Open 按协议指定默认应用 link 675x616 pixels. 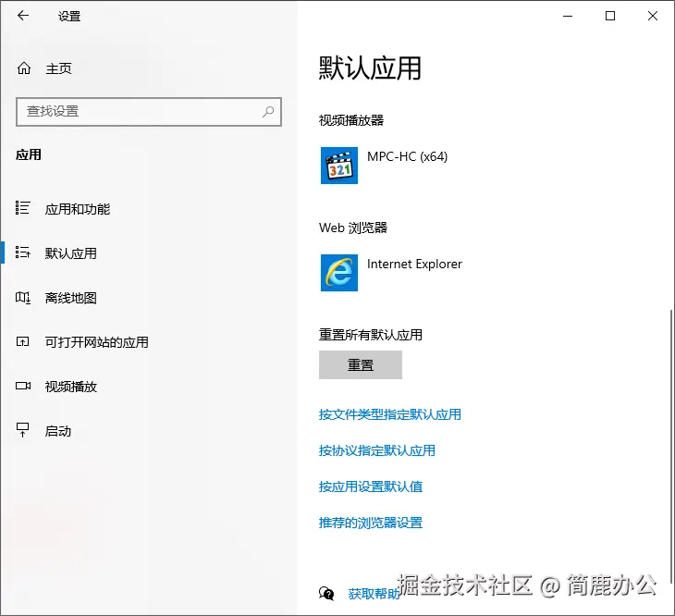pos(376,450)
